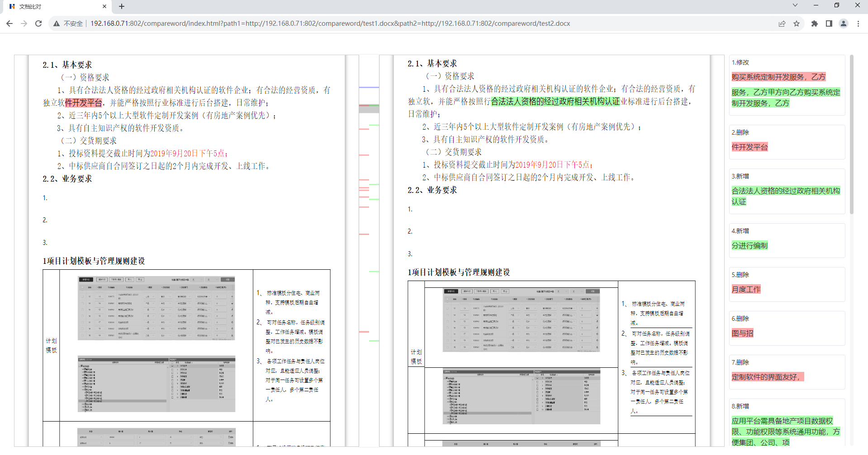This screenshot has height=455, width=868.
Task: Open the user profile avatar
Action: [x=844, y=23]
